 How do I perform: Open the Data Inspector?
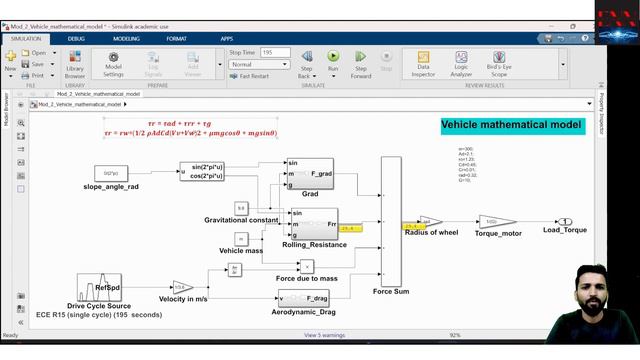click(423, 64)
